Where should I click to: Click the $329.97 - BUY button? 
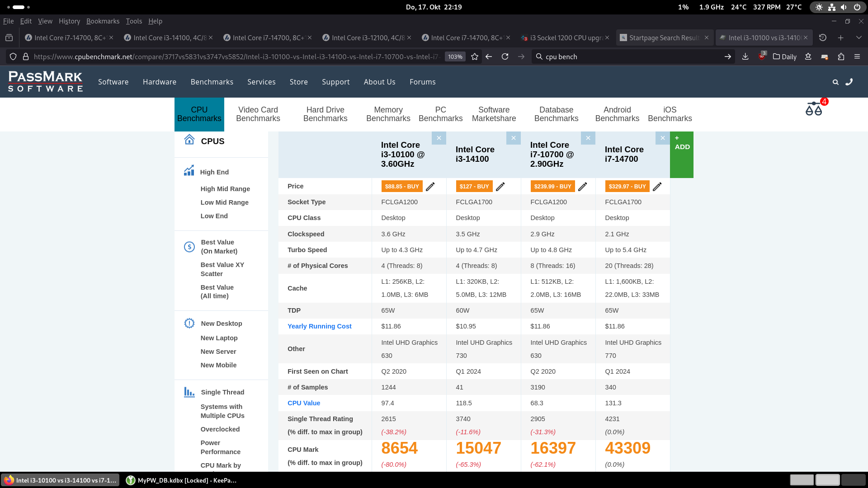pos(627,187)
